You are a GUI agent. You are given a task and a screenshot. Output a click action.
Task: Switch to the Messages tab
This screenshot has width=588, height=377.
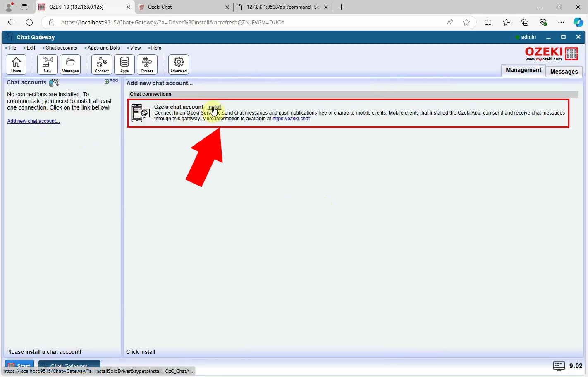coord(564,72)
